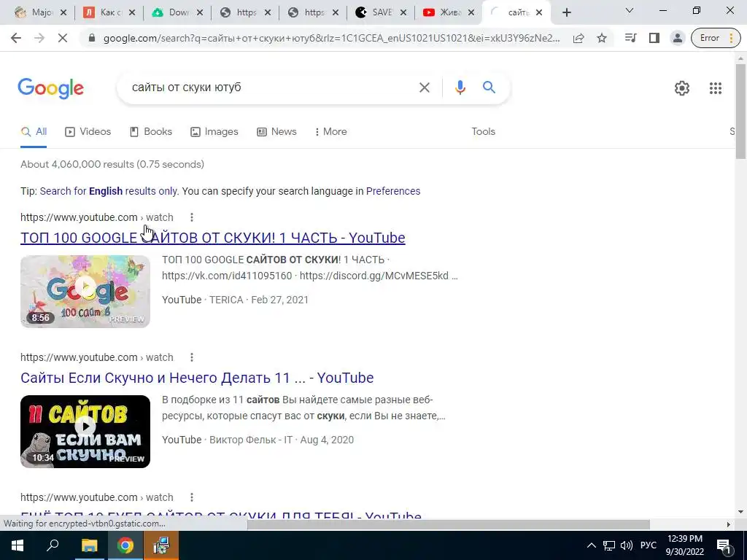The height and width of the screenshot is (560, 747).
Task: Toggle the side panel icon
Action: point(654,38)
